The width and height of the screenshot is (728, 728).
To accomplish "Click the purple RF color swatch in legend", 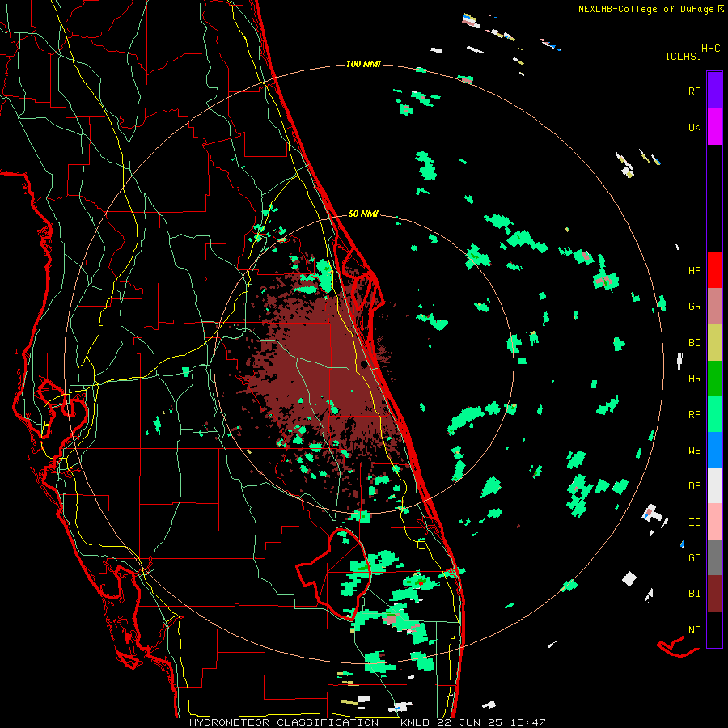I will 714,91.
